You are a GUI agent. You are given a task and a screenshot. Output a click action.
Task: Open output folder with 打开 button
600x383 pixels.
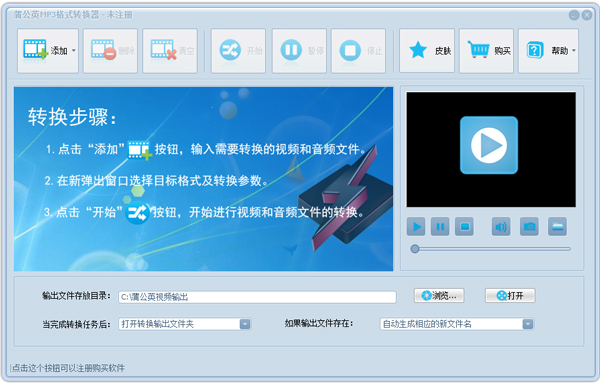[510, 295]
